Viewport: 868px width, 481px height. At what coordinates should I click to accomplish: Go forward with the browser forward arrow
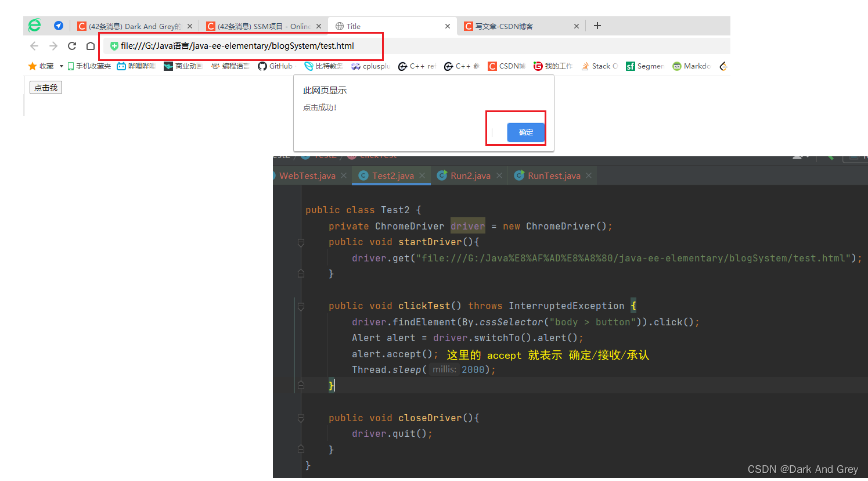click(x=53, y=46)
